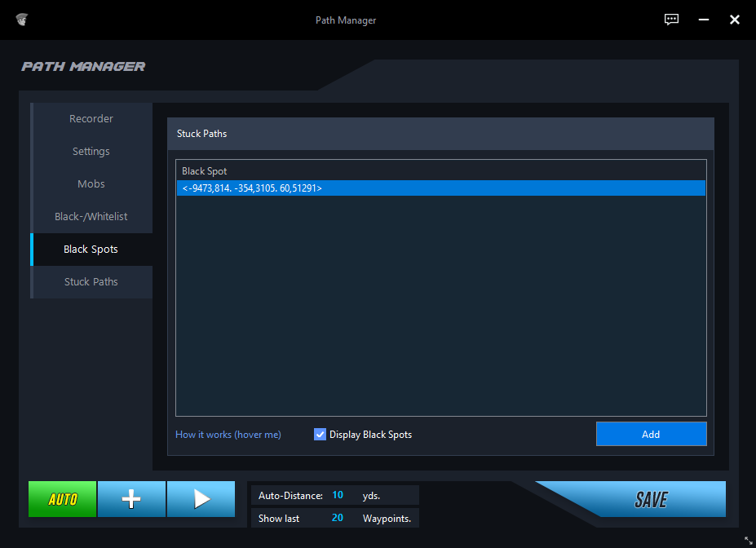Close the Path Manager window
The width and height of the screenshot is (756, 548).
734,20
